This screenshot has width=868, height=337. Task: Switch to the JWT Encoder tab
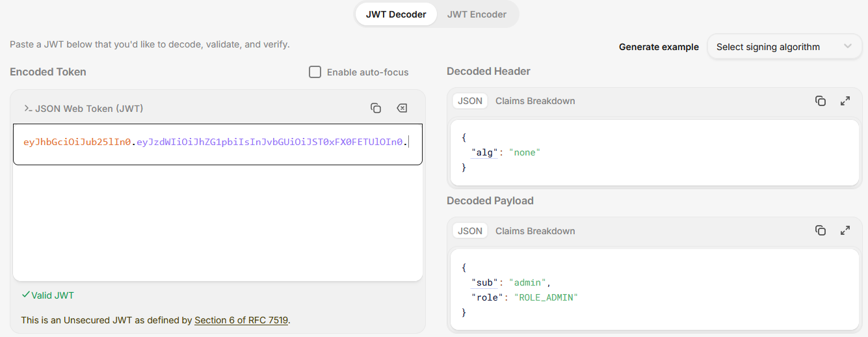click(x=477, y=14)
